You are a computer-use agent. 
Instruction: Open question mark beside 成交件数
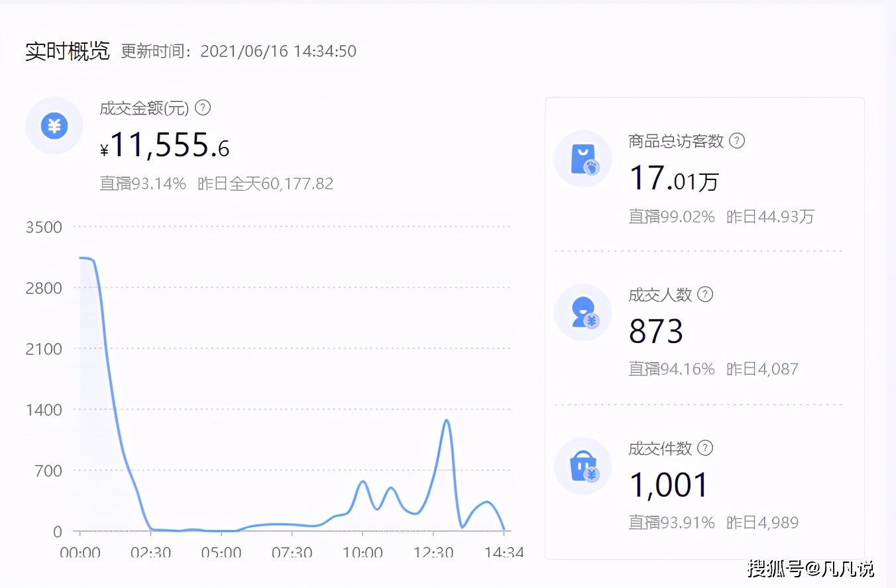(x=705, y=448)
